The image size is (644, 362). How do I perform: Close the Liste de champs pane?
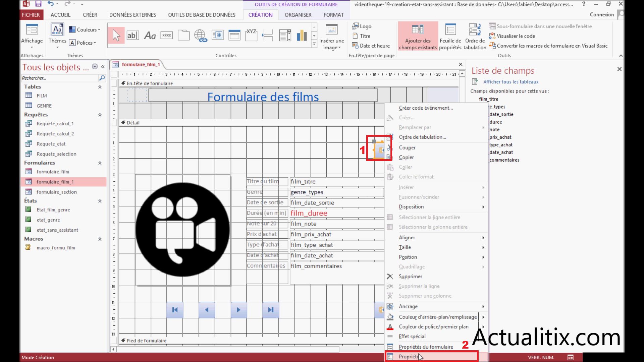[619, 69]
